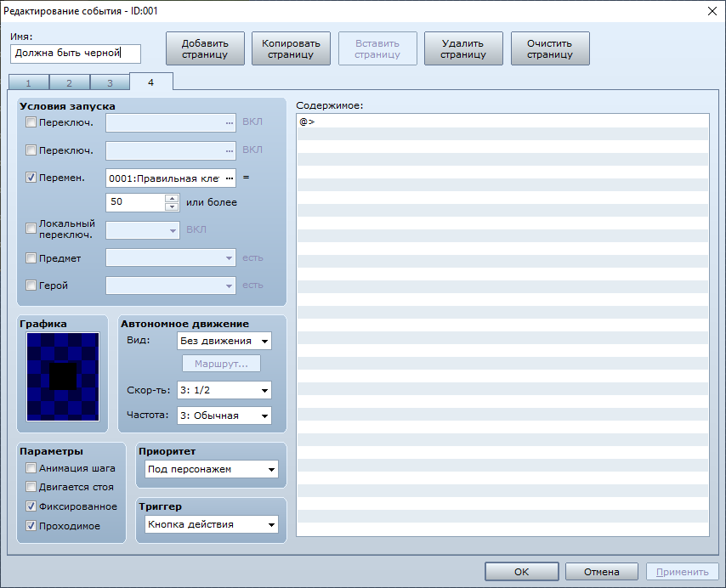Open the Триггер dropdown
The width and height of the screenshot is (726, 588).
[212, 524]
